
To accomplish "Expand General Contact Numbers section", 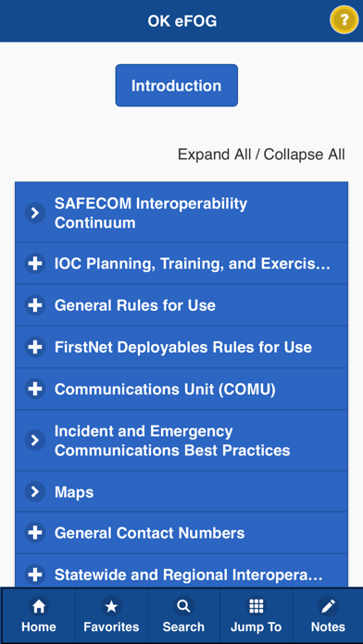I will pyautogui.click(x=181, y=533).
